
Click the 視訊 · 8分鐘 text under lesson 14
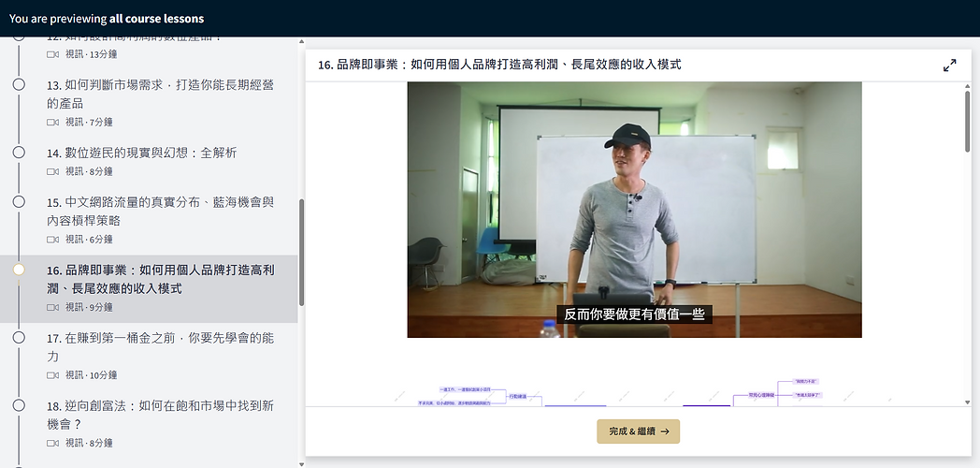click(x=89, y=171)
